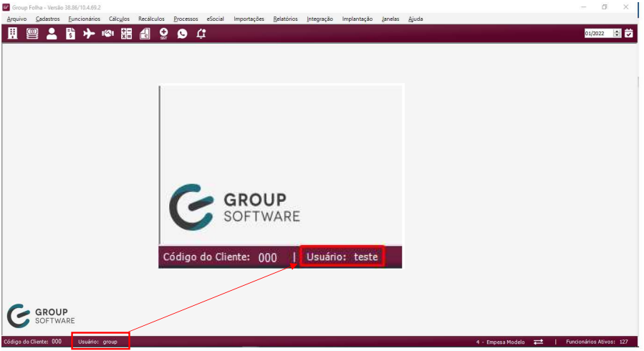Viewport: 644px width, 351px height.
Task: Open the Ajuda menu
Action: click(x=415, y=19)
